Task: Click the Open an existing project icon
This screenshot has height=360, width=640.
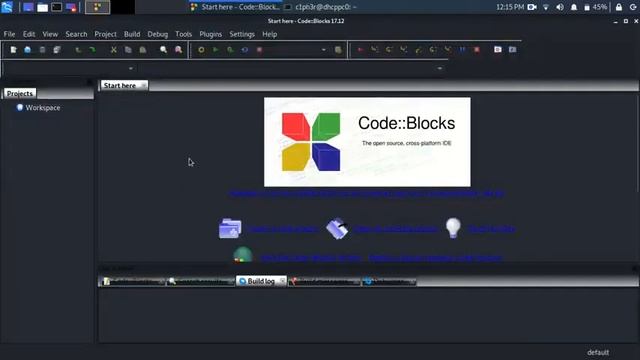Action: (337, 229)
